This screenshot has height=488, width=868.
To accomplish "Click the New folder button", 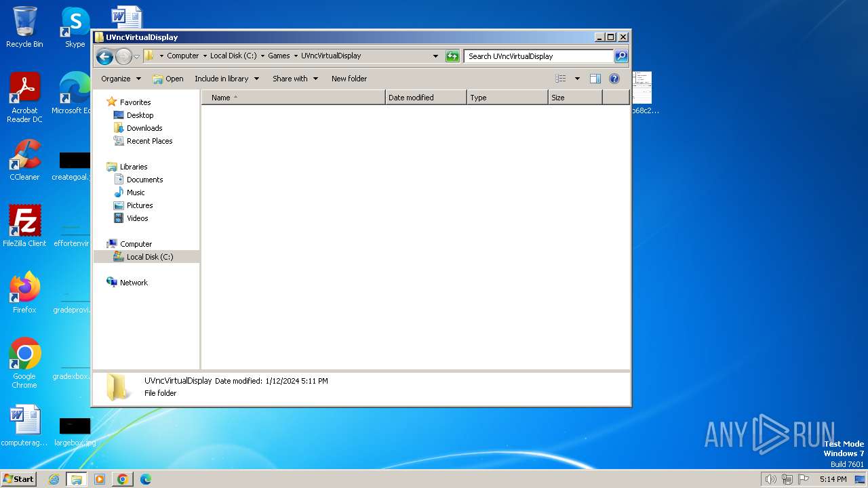I will coord(349,79).
